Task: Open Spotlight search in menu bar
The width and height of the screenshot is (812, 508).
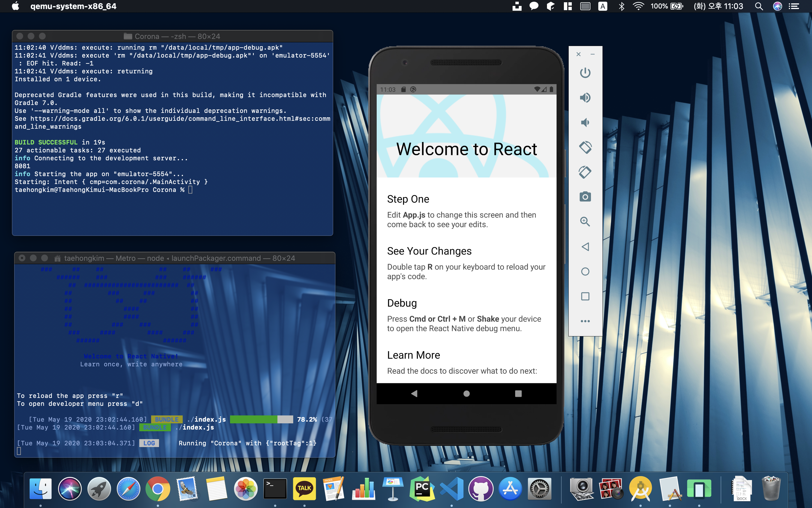Action: [x=759, y=6]
